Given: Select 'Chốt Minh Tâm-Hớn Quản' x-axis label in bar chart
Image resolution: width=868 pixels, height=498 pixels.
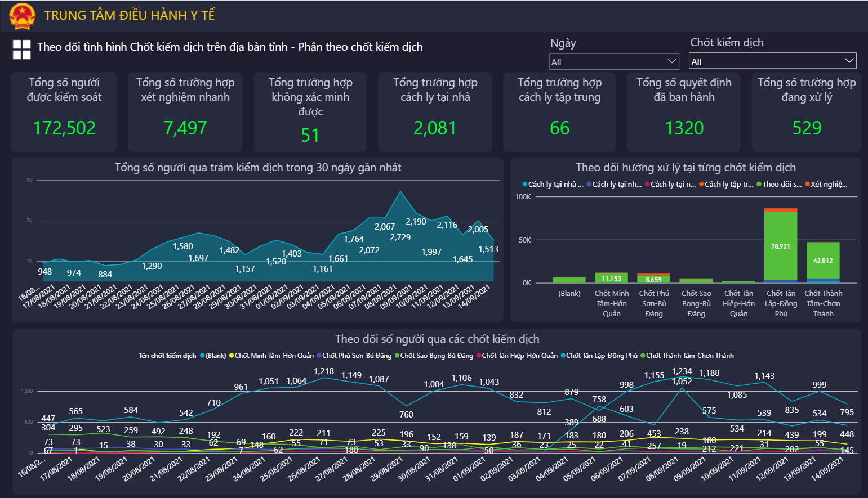Looking at the screenshot, I should [x=612, y=303].
